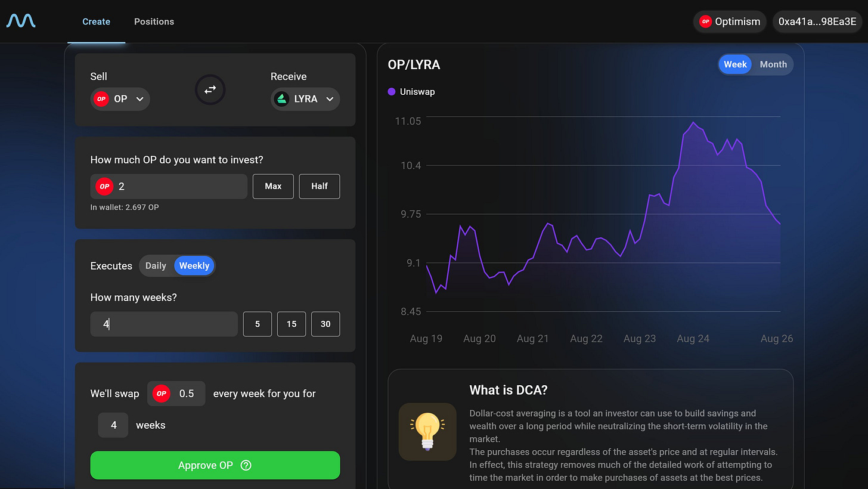Click the 4 weeks summary value
Screen dimensions: 868x489
click(113, 425)
